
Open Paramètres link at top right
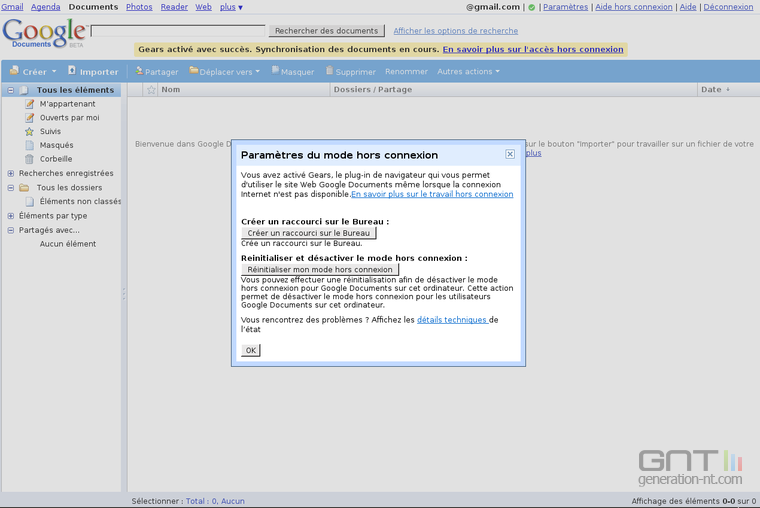click(x=565, y=7)
